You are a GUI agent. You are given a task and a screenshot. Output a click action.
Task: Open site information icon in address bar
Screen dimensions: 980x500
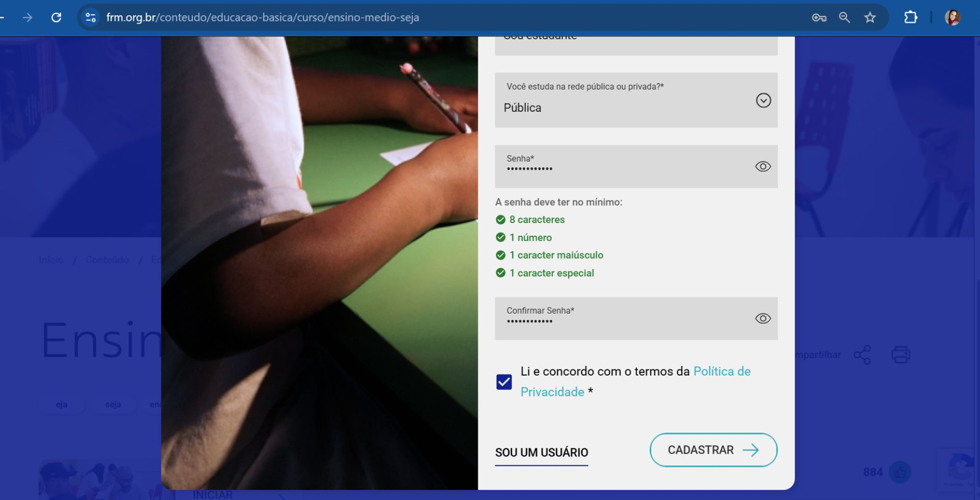(91, 17)
